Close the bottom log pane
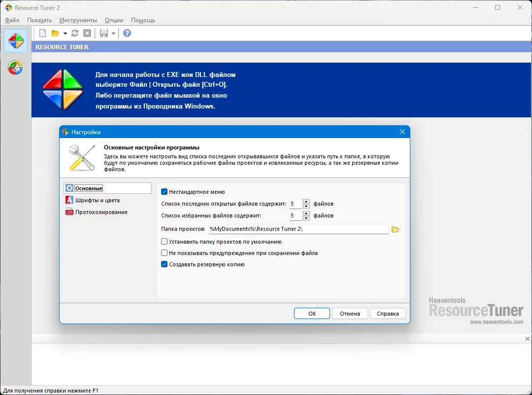 pyautogui.click(x=527, y=339)
